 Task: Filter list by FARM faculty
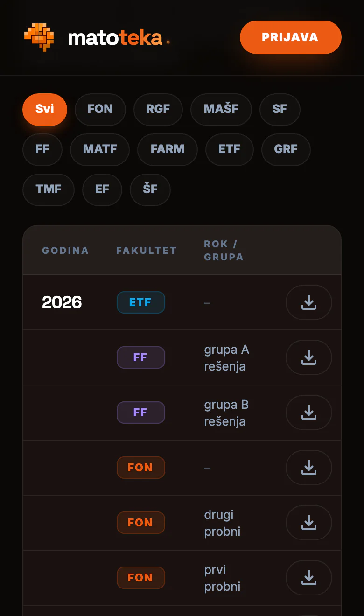[168, 149]
